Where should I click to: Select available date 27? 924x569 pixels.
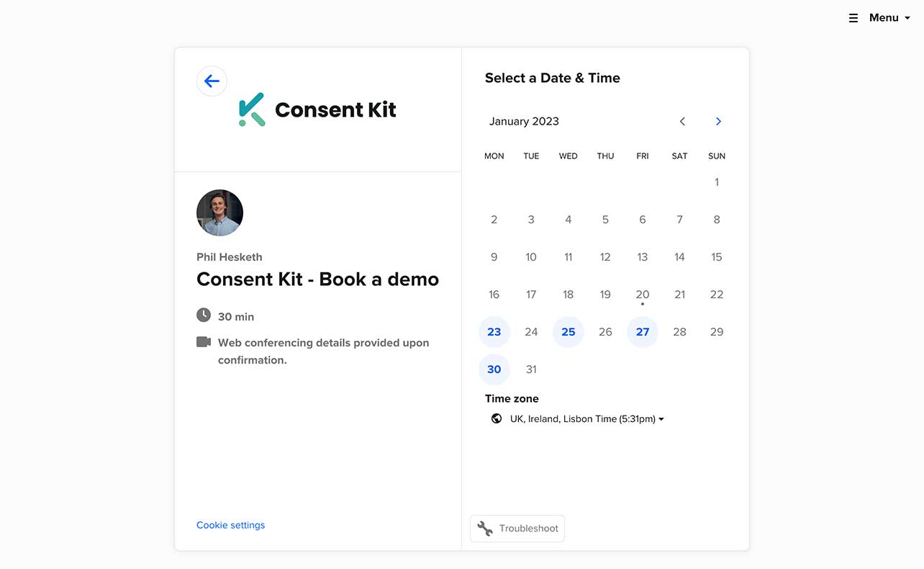click(x=643, y=332)
